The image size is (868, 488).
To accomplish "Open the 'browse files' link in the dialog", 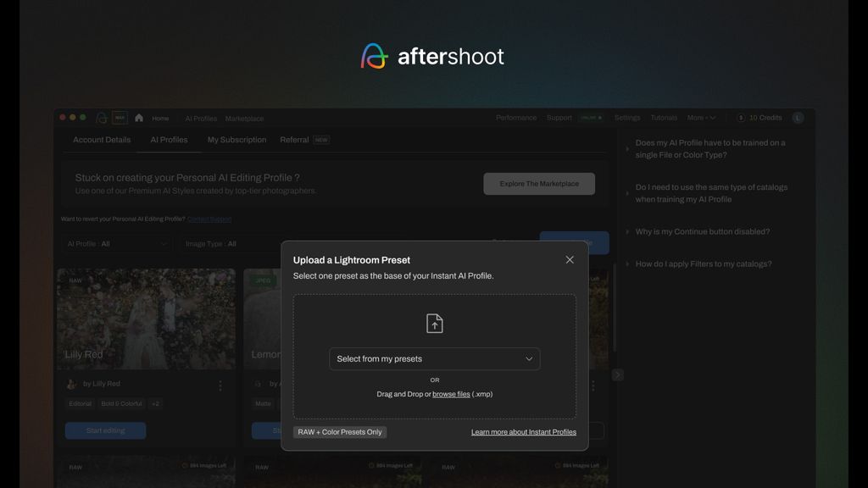I will [x=449, y=394].
